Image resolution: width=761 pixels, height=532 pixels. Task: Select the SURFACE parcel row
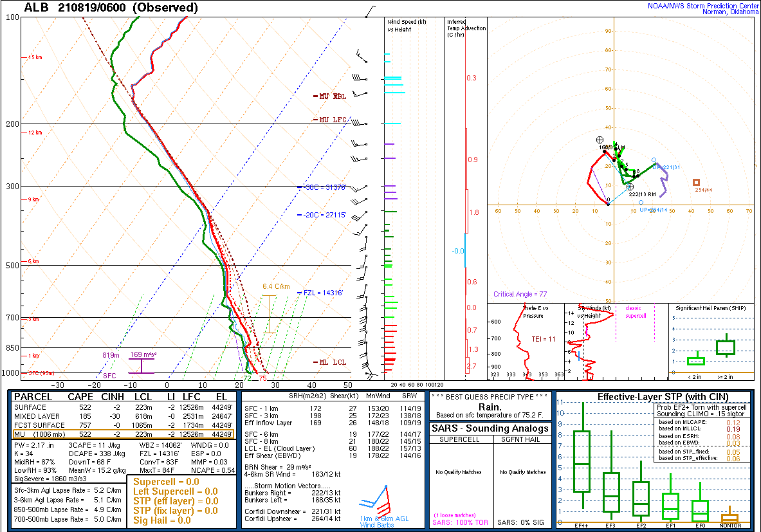(124, 407)
